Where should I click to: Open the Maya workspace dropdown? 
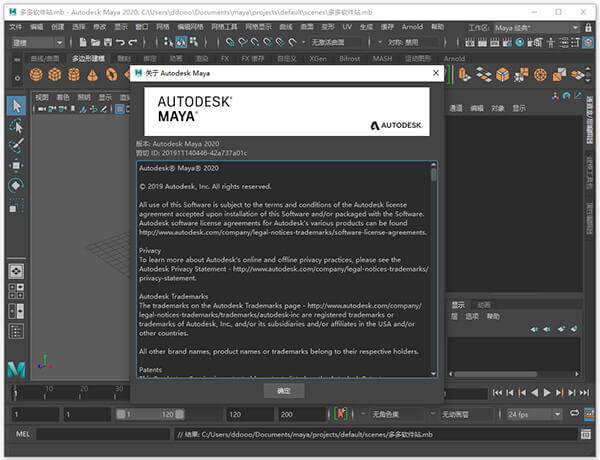(536, 28)
